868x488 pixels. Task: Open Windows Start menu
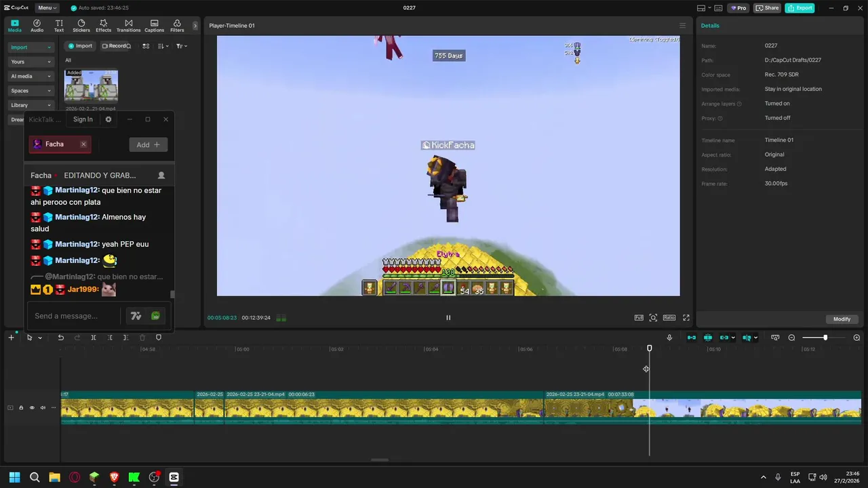pyautogui.click(x=14, y=477)
